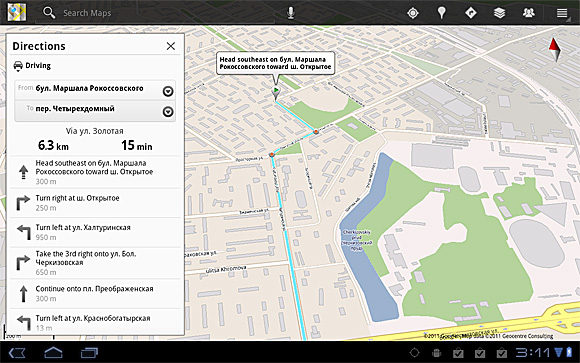
Task: Expand the To destination dropdown arrow
Action: 168,111
